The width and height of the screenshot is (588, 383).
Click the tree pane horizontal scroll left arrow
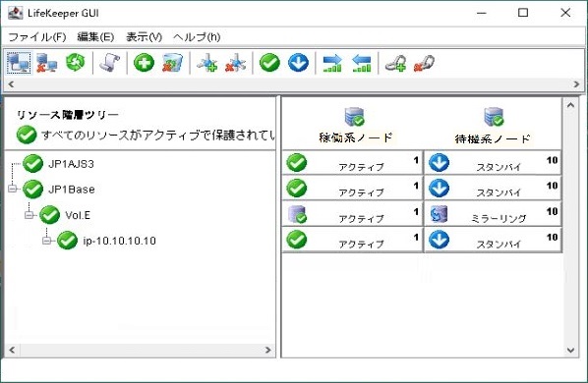click(x=12, y=350)
